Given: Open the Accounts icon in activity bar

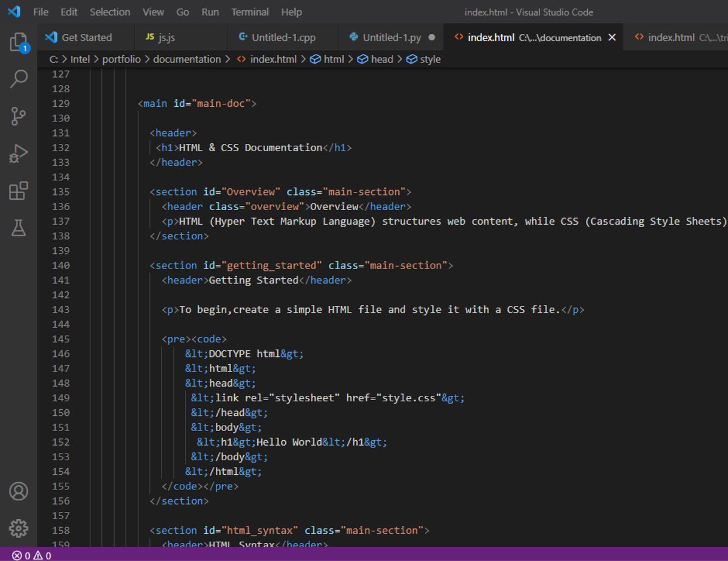Looking at the screenshot, I should 19,491.
